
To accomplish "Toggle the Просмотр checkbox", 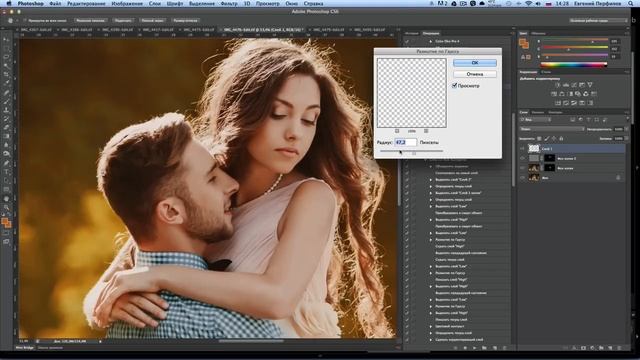I will tap(454, 86).
